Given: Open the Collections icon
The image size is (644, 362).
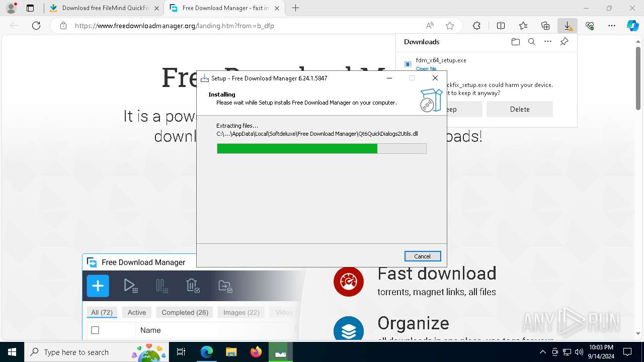Looking at the screenshot, I should [545, 26].
